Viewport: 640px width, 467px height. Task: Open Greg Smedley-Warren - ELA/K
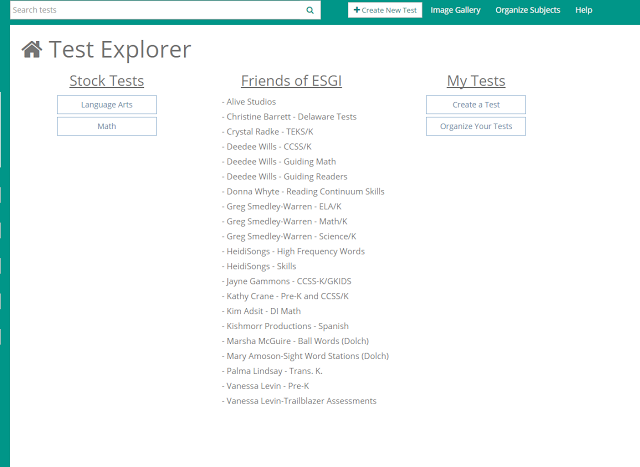point(282,207)
